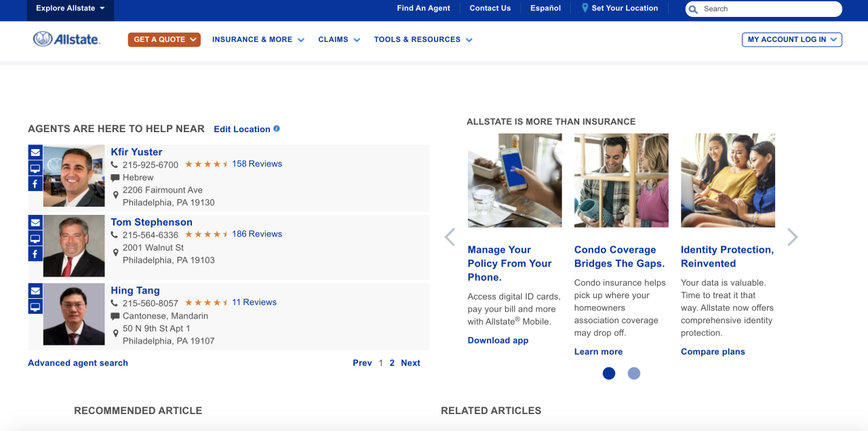
Task: Click the Allstate logo
Action: pyautogui.click(x=66, y=39)
